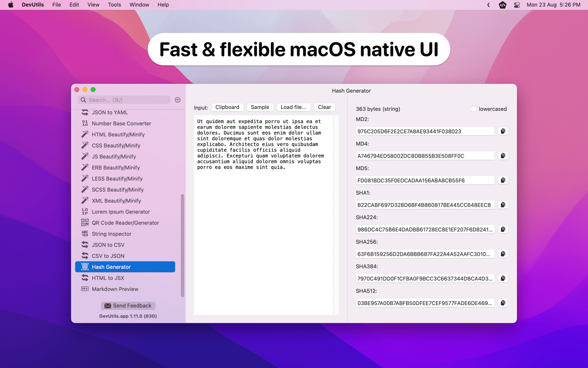
Task: Enable the lowercased checkbox
Action: click(473, 109)
